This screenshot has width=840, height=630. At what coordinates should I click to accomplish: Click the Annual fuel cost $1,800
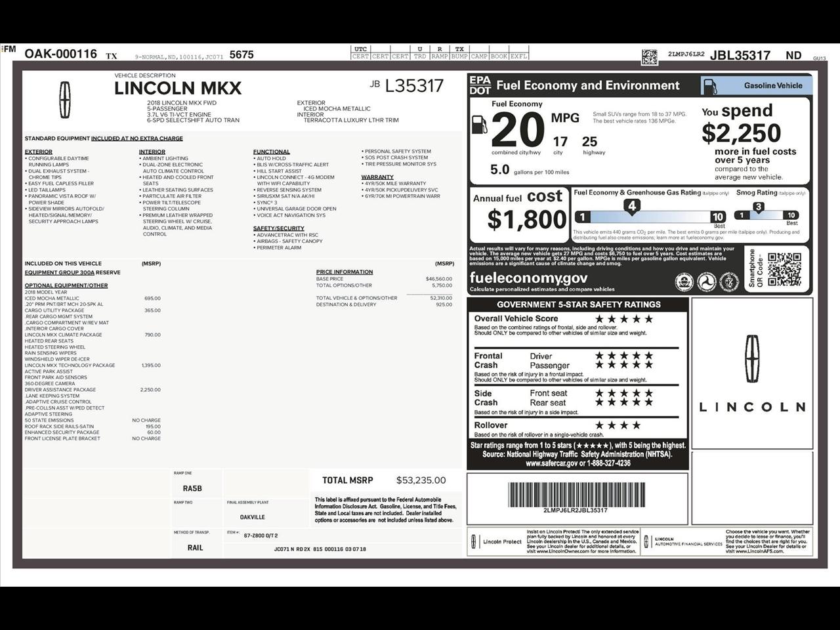527,219
